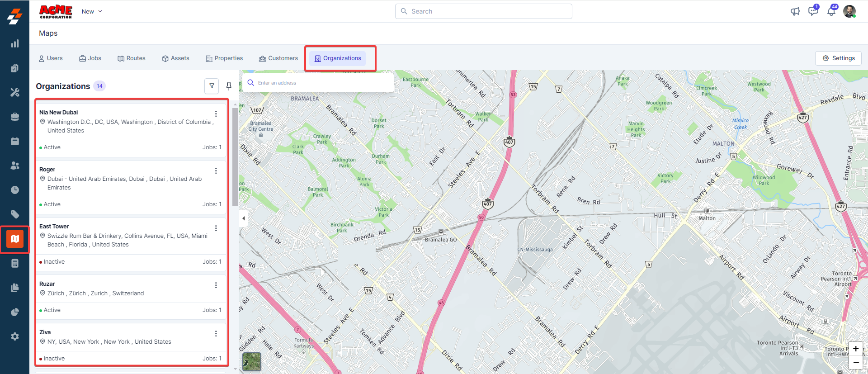Open the notifications bell icon
Image resolution: width=868 pixels, height=374 pixels.
(832, 11)
